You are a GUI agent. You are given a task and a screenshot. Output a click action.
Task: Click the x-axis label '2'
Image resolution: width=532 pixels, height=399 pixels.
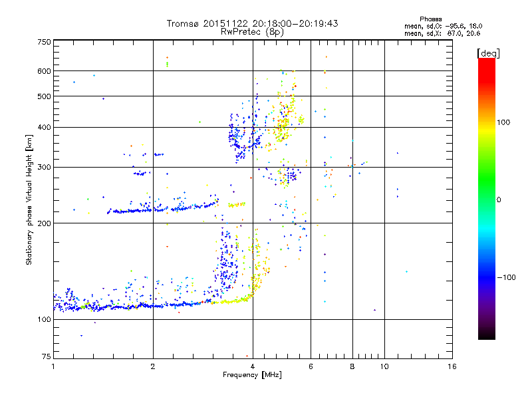[x=153, y=366]
